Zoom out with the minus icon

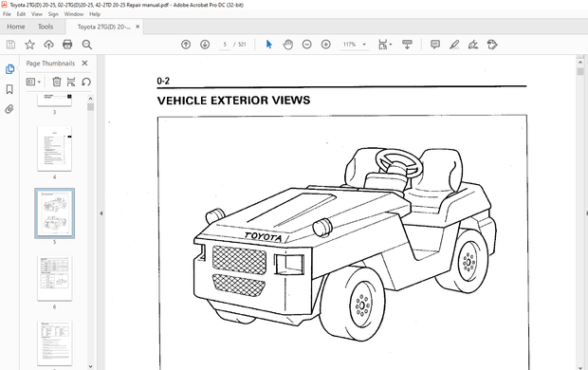pos(306,45)
